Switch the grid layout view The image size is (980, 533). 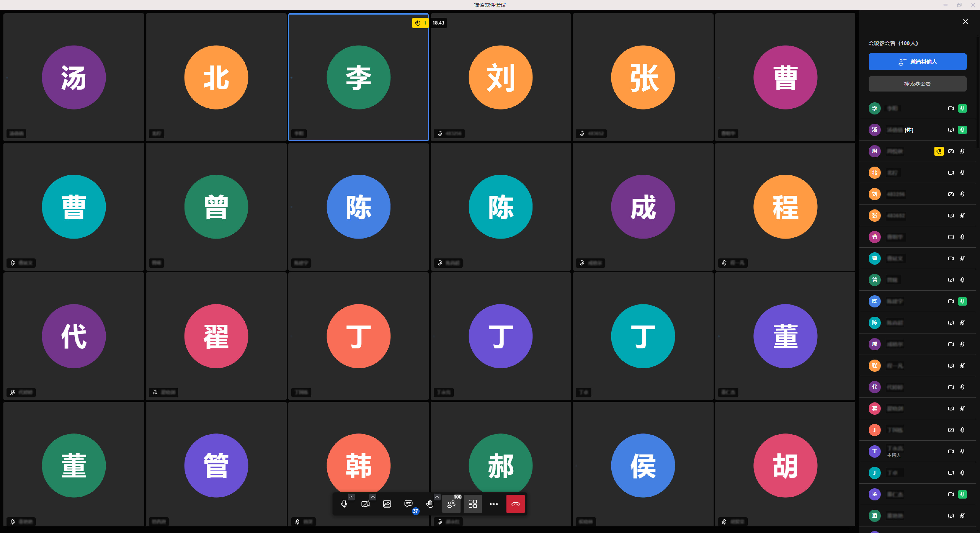473,504
